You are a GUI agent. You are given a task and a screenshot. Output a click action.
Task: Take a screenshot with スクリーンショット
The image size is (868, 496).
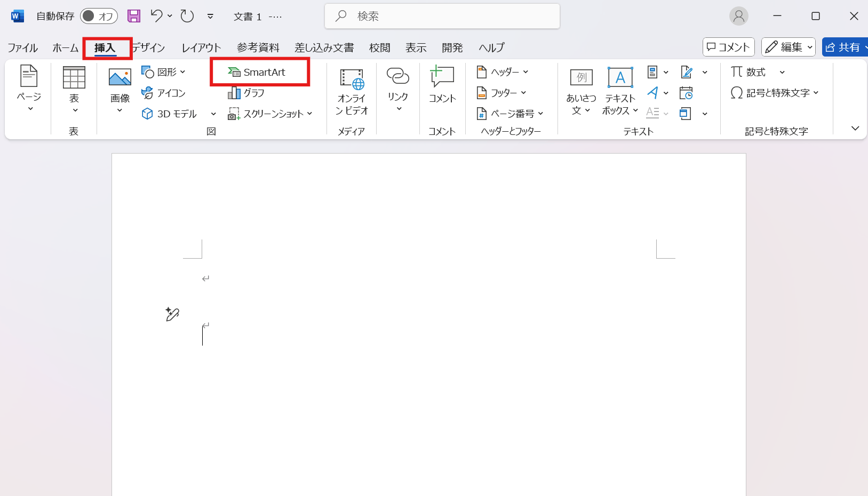tap(270, 113)
